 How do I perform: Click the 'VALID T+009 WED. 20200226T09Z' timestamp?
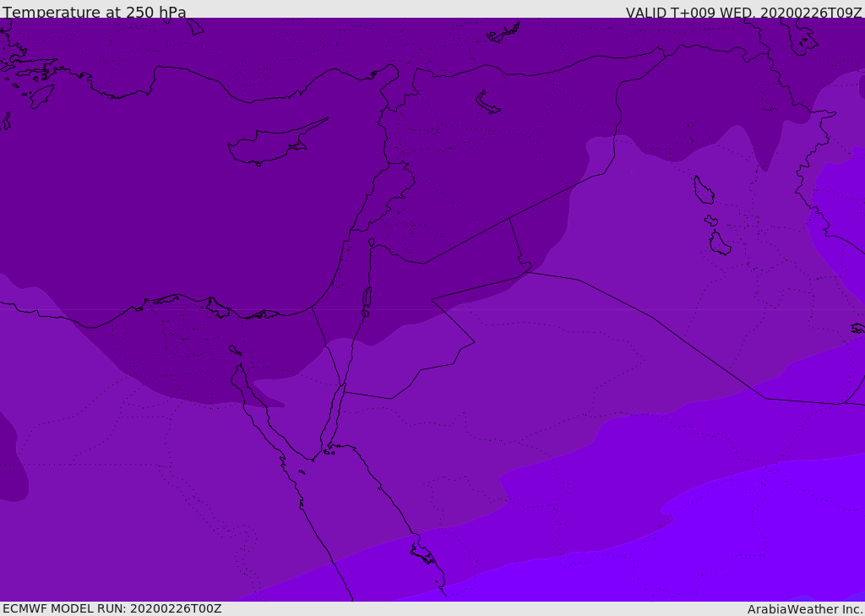point(743,12)
